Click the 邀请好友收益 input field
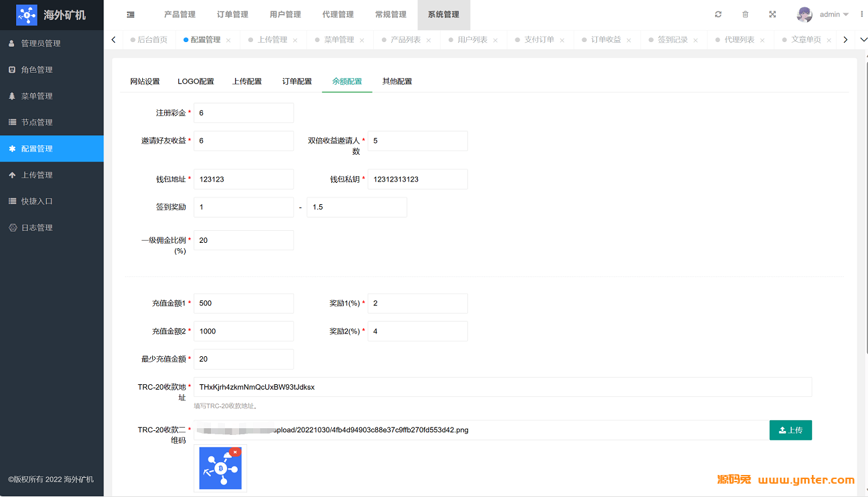The height and width of the screenshot is (497, 868). pos(244,141)
